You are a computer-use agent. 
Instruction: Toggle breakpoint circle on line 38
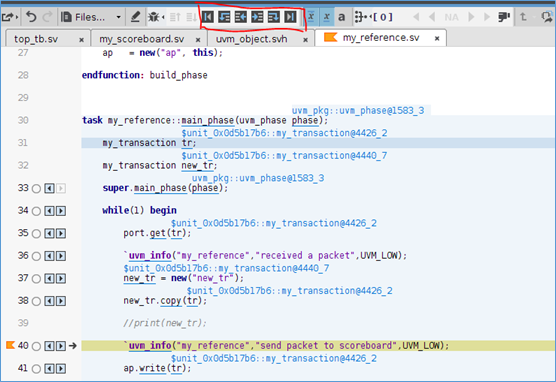36,301
